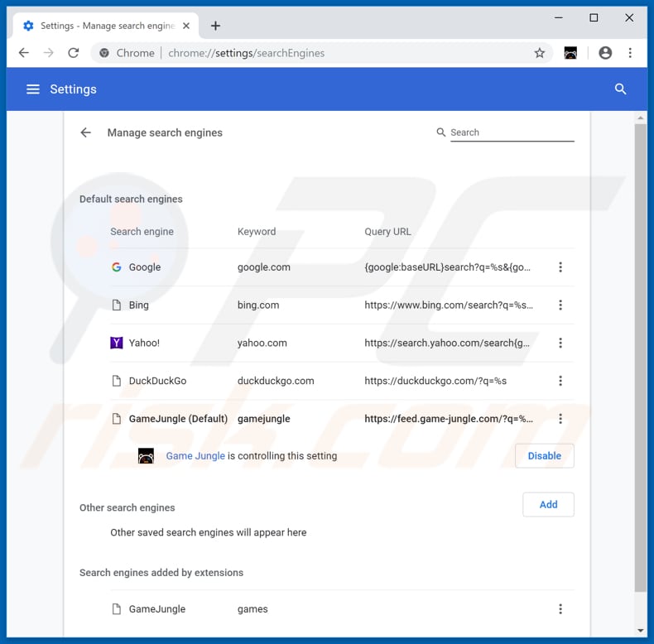654x644 pixels.
Task: Select the Search engine column header
Action: point(142,232)
